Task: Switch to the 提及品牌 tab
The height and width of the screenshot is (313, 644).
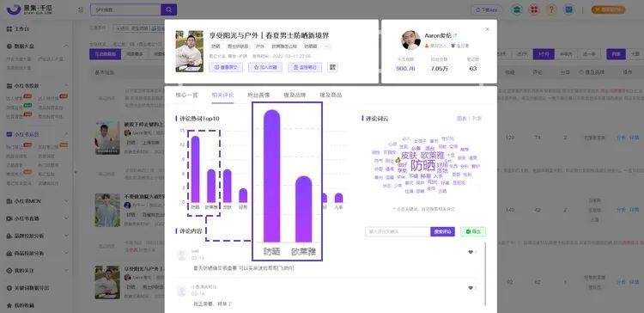Action: click(295, 95)
